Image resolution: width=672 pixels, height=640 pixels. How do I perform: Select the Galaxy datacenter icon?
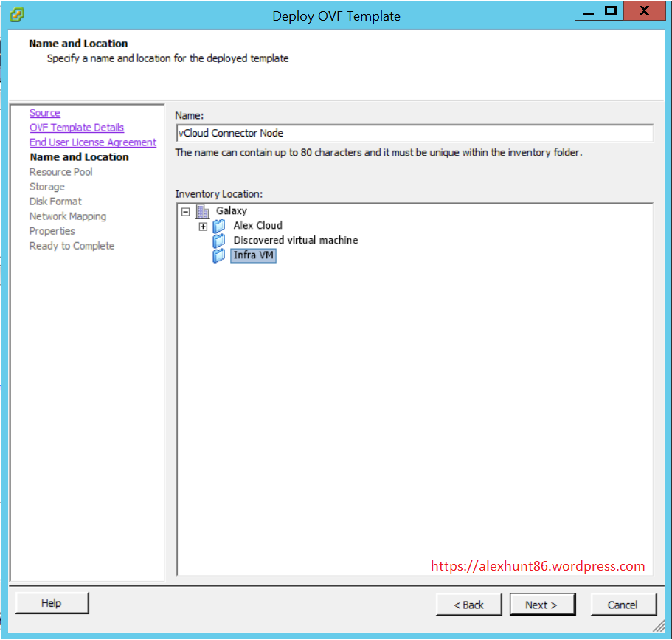(203, 211)
